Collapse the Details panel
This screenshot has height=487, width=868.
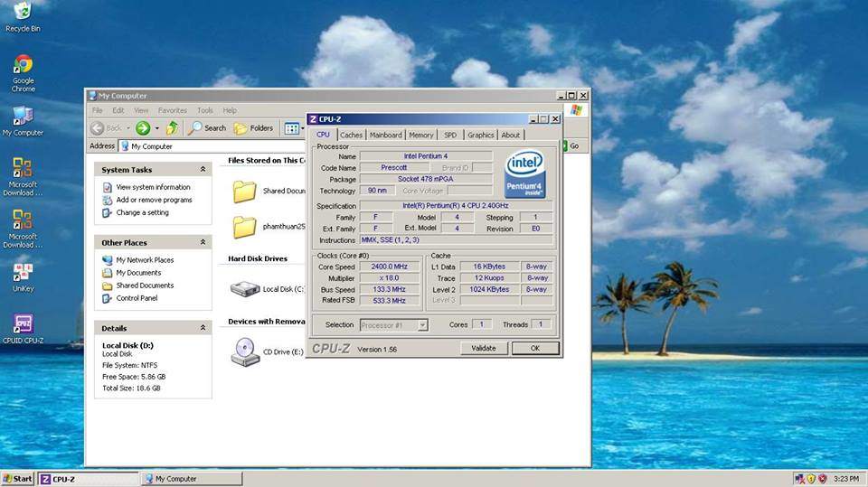coord(203,329)
